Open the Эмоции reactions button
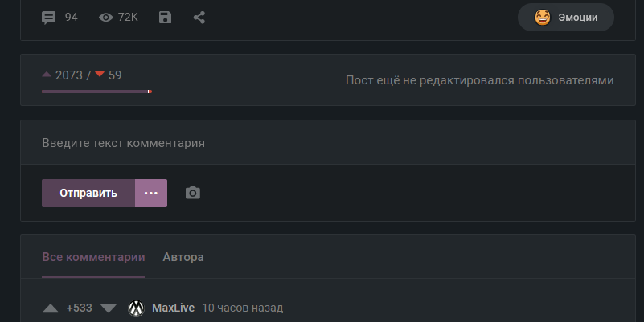 565,17
